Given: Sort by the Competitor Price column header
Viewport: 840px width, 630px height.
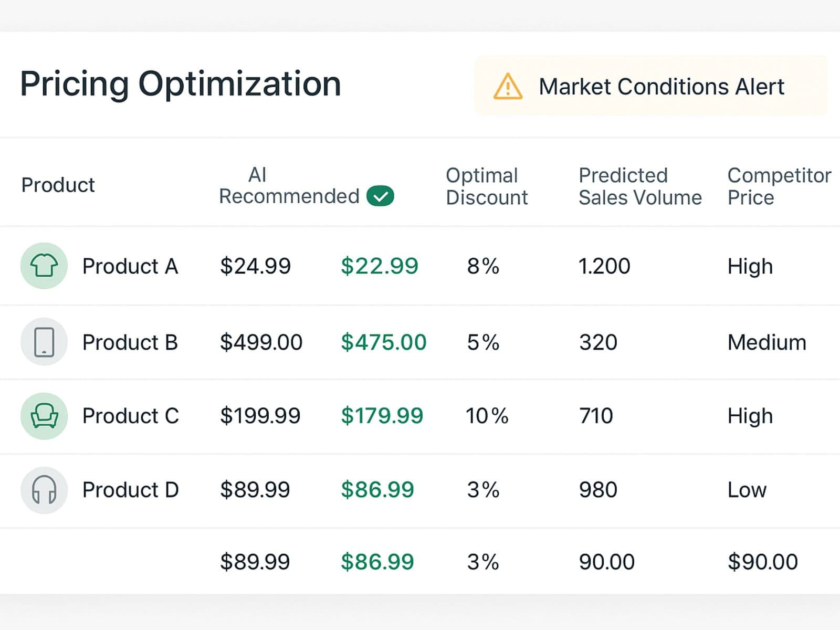Looking at the screenshot, I should [x=777, y=186].
